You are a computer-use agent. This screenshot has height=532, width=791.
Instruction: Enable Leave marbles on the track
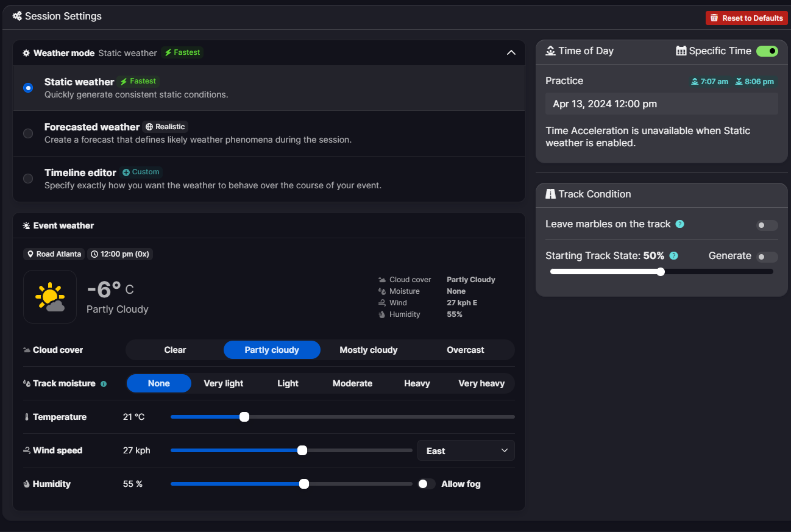tap(767, 225)
